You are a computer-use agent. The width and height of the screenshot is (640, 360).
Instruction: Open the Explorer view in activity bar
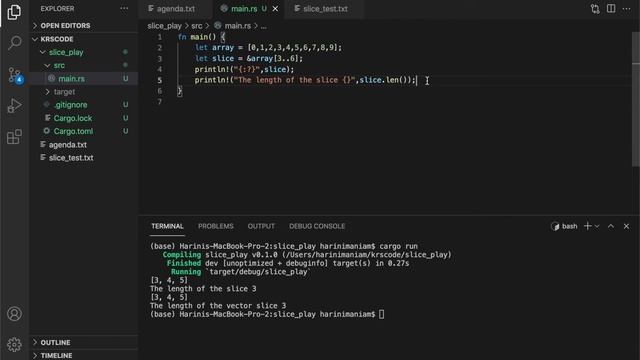click(14, 12)
